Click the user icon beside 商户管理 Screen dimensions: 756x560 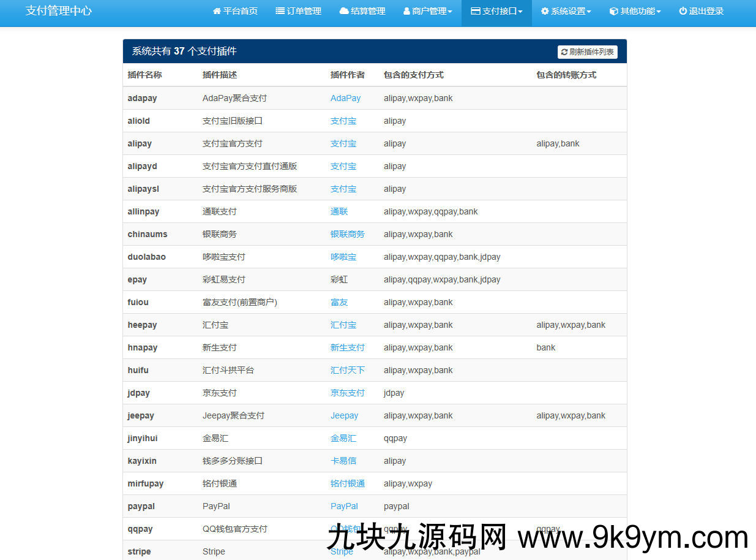coord(406,11)
